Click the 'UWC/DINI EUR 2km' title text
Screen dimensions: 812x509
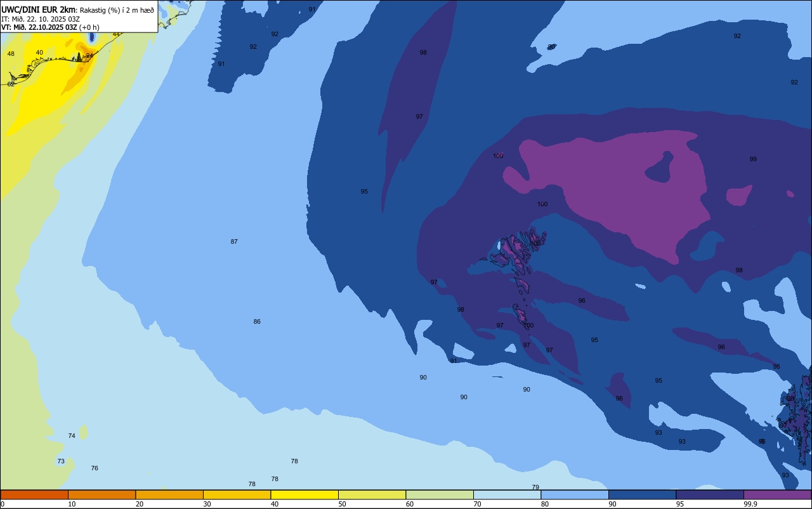(x=38, y=10)
